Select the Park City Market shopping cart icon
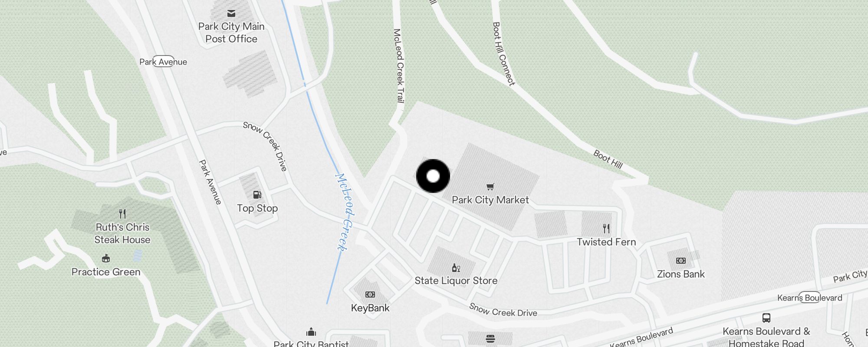 490,187
